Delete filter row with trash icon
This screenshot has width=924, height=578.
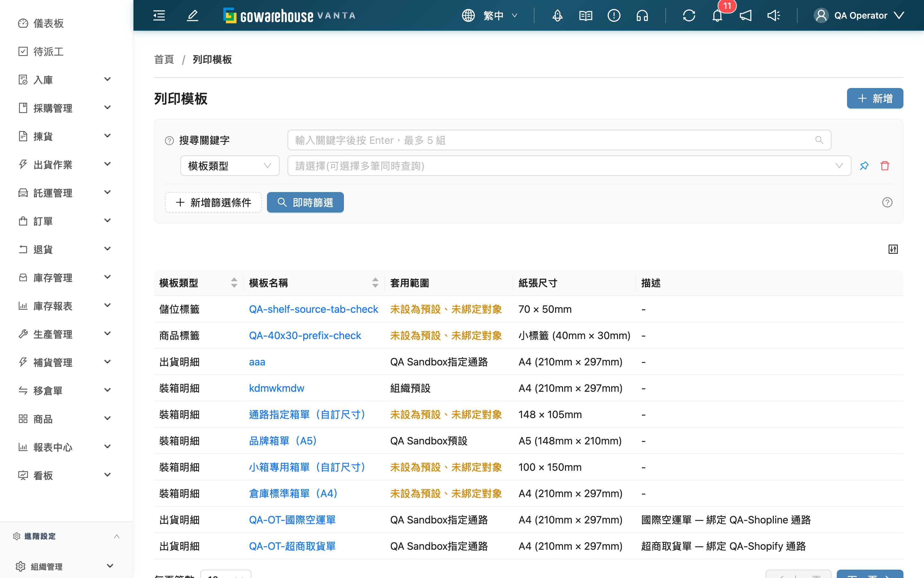click(885, 166)
